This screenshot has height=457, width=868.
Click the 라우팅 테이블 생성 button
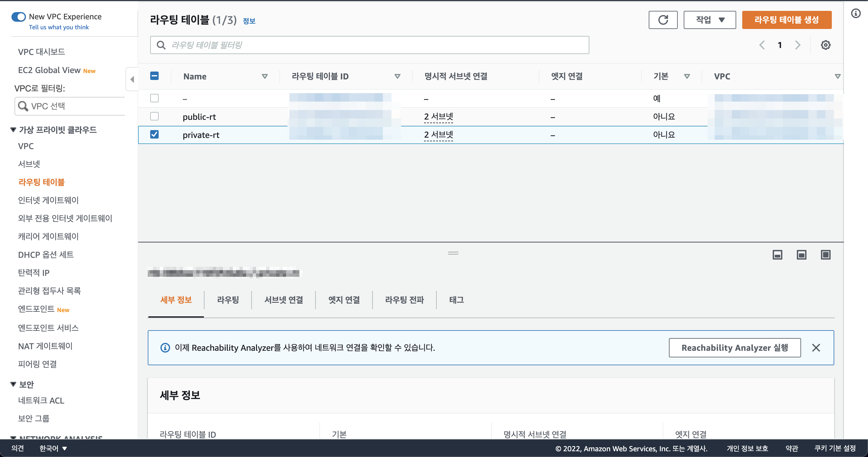787,20
